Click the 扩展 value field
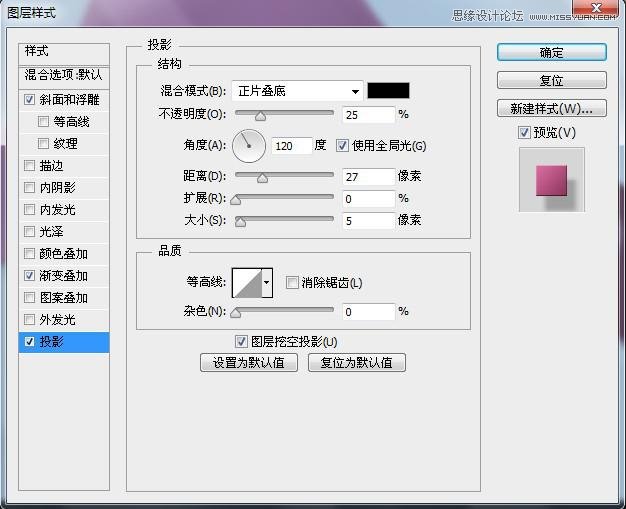This screenshot has width=626, height=509. (368, 199)
